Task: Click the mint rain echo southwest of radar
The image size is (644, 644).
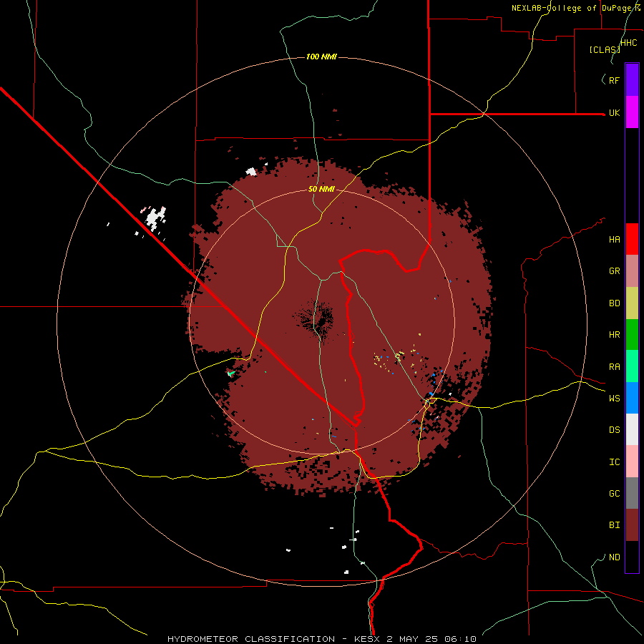Action: (x=231, y=373)
